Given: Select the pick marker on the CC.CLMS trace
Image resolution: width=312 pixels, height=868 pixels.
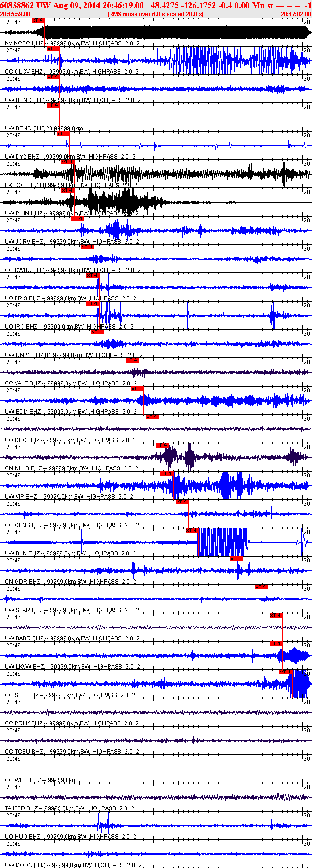Looking at the screenshot, I should (x=182, y=502).
